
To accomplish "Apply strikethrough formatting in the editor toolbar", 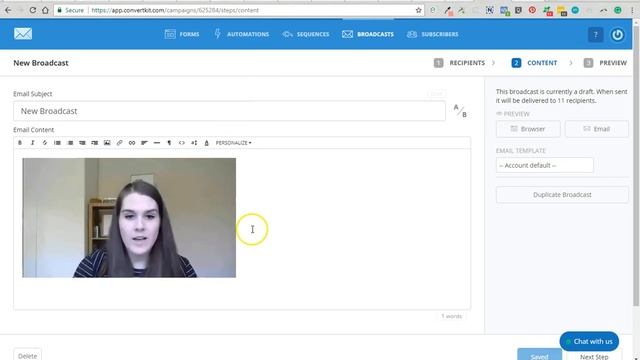I will [45, 143].
